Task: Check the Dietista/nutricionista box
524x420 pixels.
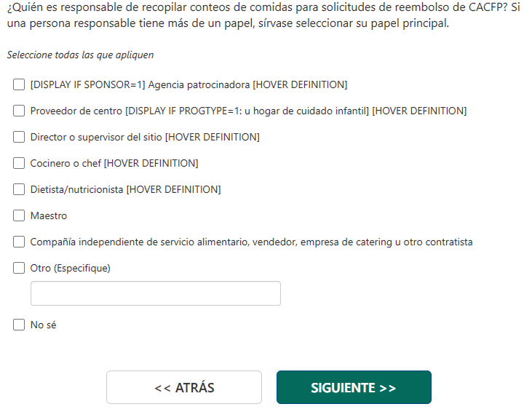Action: click(x=19, y=189)
